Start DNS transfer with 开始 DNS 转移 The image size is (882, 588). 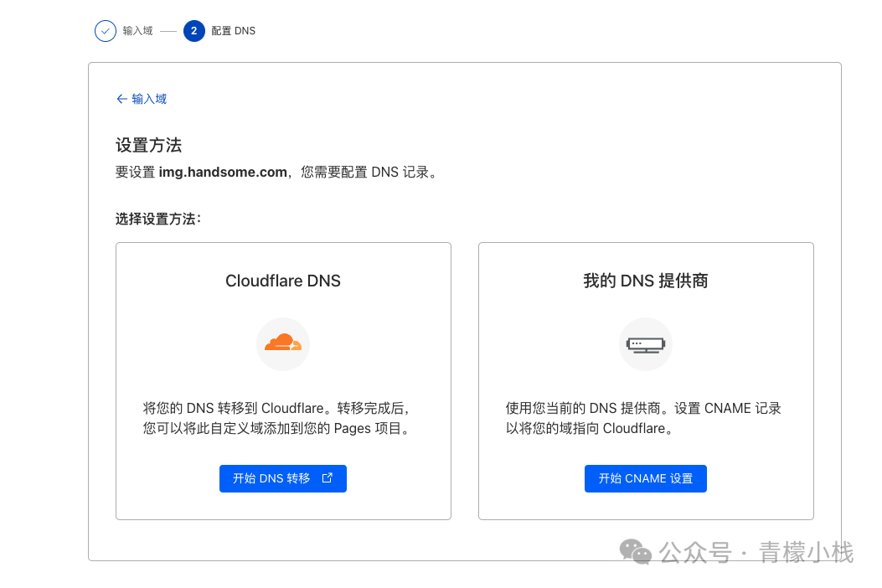click(x=283, y=479)
